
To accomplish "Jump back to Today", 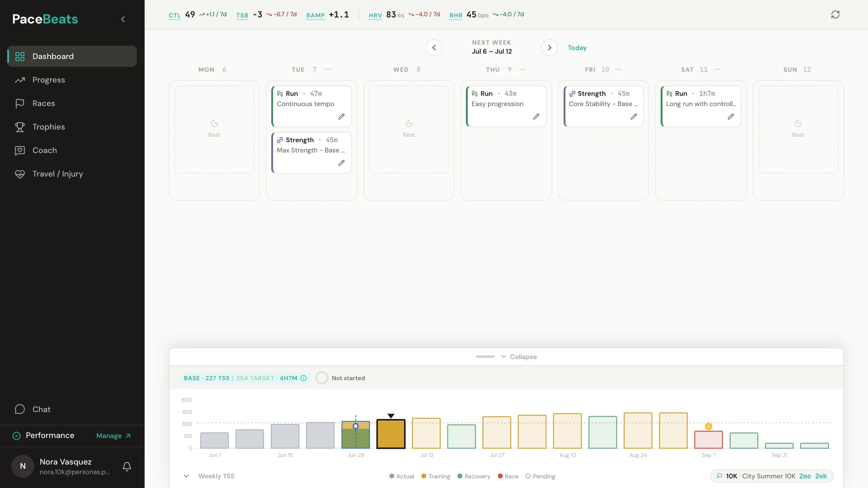I will (577, 48).
